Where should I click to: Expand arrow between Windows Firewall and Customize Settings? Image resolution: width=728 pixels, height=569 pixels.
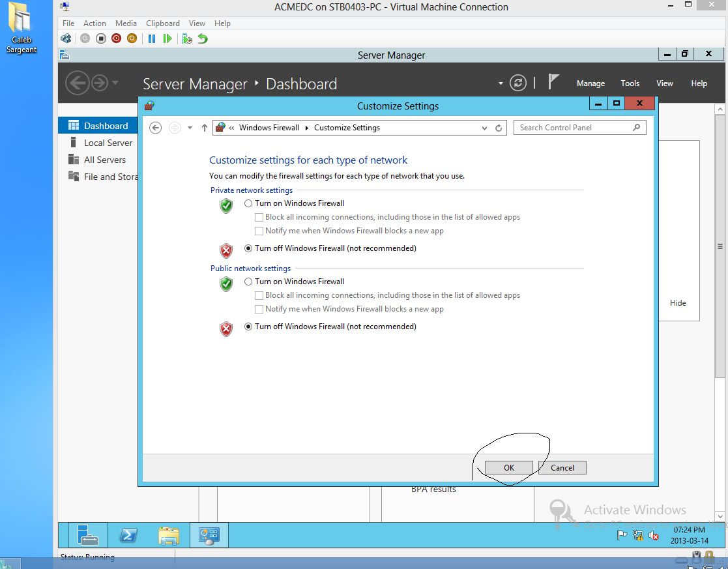click(x=307, y=128)
